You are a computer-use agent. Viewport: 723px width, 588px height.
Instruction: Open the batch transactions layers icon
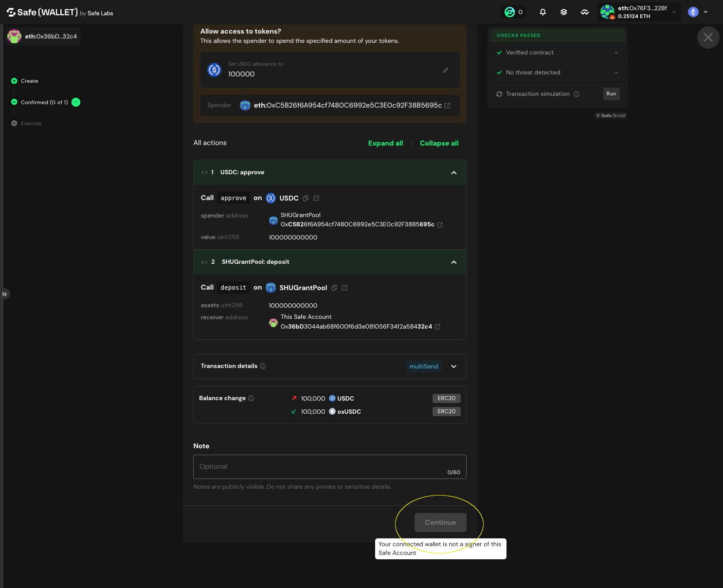tap(564, 12)
